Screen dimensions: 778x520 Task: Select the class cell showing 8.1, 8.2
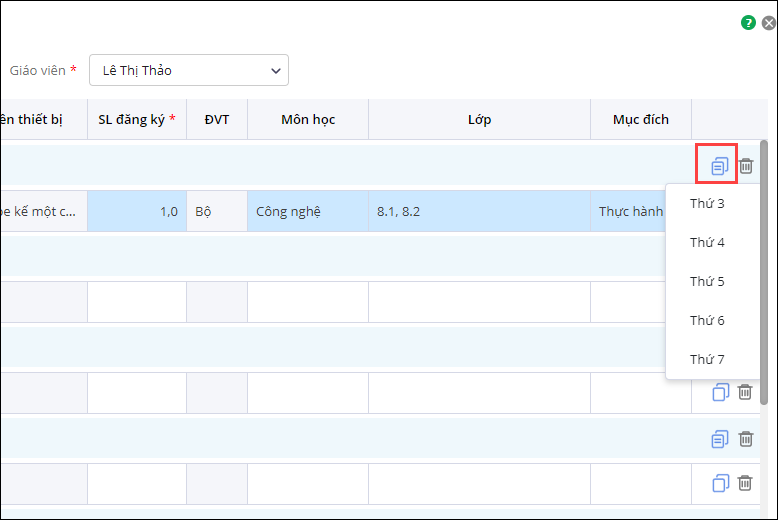click(479, 211)
